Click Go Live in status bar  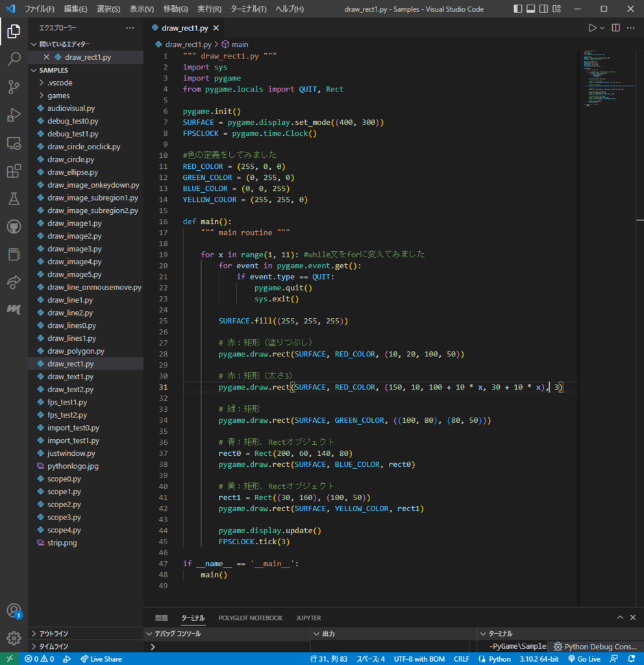click(584, 659)
